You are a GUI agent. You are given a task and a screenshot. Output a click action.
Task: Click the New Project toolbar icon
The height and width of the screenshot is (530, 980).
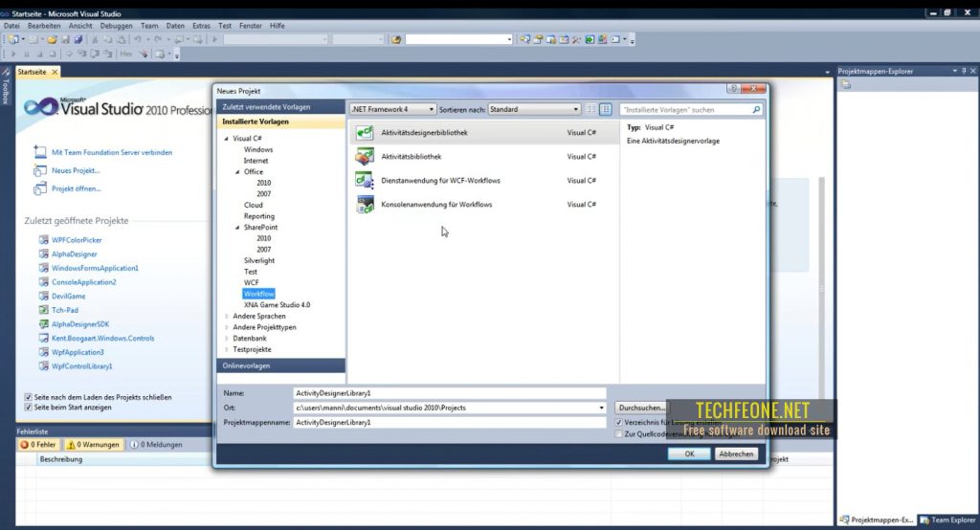13,39
